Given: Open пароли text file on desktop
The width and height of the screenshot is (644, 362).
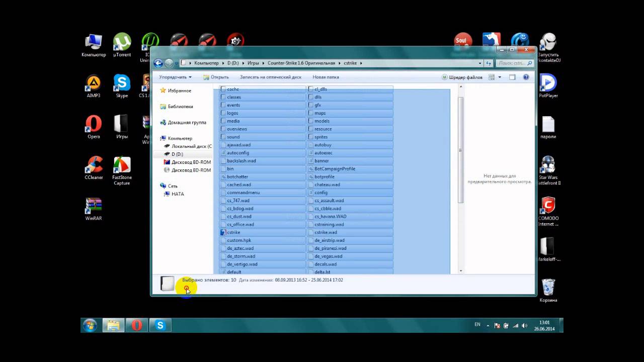Looking at the screenshot, I should coord(548,127).
